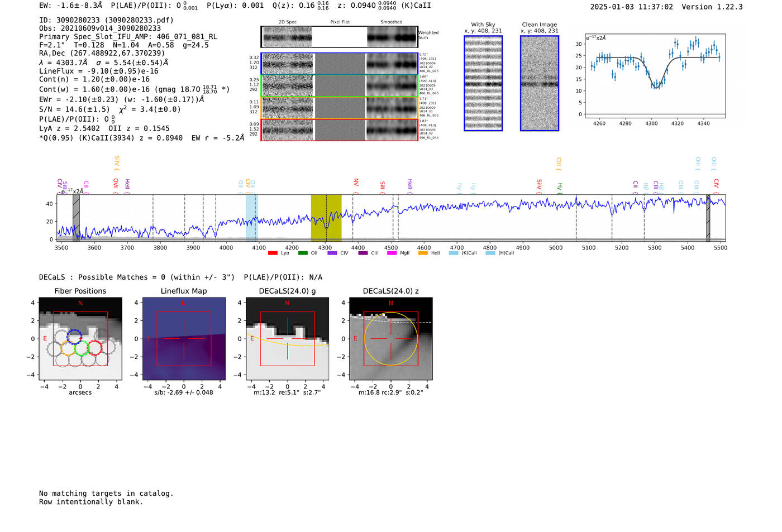The height and width of the screenshot is (532, 782).
Task: Open the DECaLS(24.0) z image
Action: point(391,338)
